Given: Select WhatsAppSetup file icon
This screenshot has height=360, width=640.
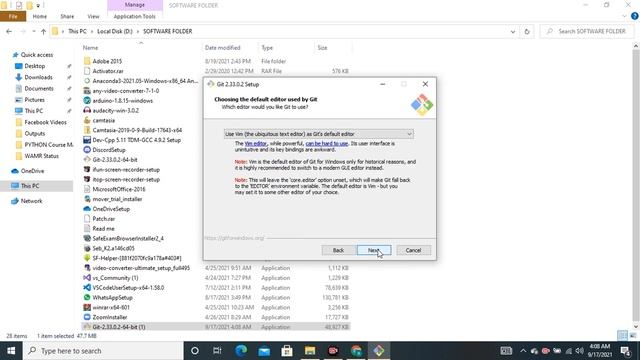Looking at the screenshot, I should click(87, 298).
